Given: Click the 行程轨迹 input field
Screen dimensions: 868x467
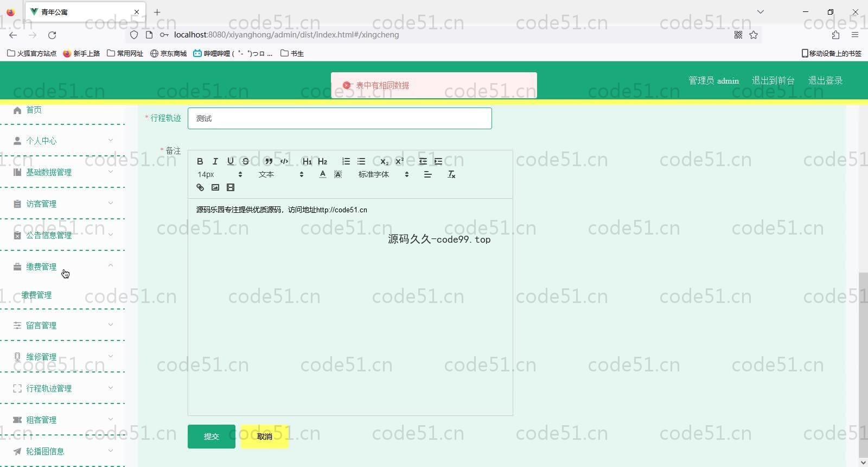Looking at the screenshot, I should (340, 118).
